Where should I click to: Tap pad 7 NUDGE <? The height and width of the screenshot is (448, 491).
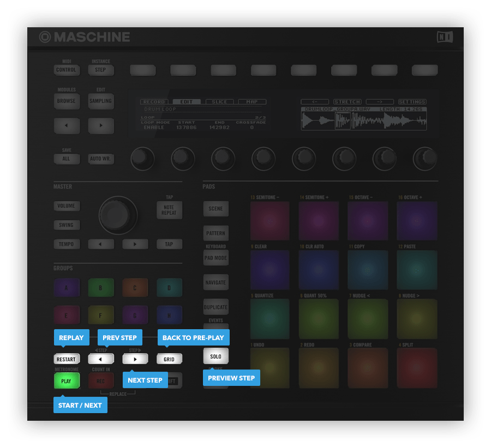point(368,319)
